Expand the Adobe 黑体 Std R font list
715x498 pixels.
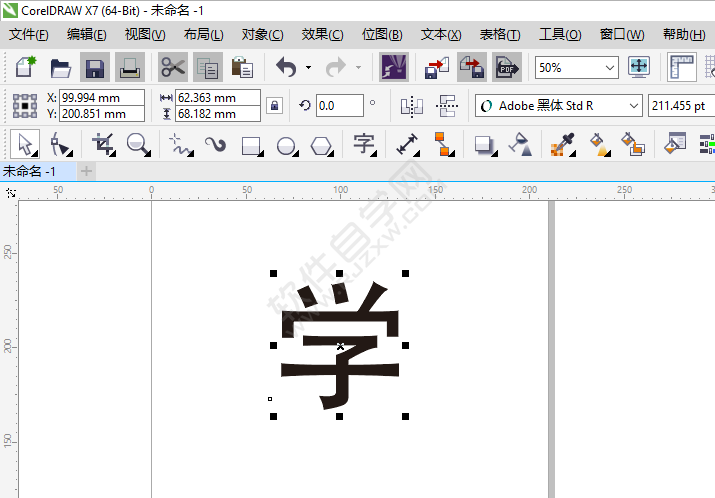pyautogui.click(x=633, y=106)
